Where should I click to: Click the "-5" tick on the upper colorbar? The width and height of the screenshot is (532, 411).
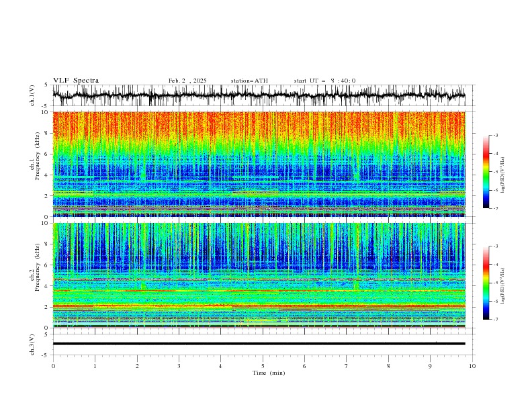pyautogui.click(x=495, y=172)
